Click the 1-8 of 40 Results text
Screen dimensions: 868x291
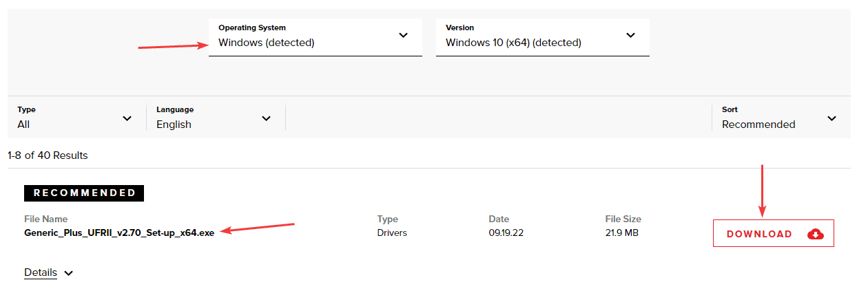[48, 155]
